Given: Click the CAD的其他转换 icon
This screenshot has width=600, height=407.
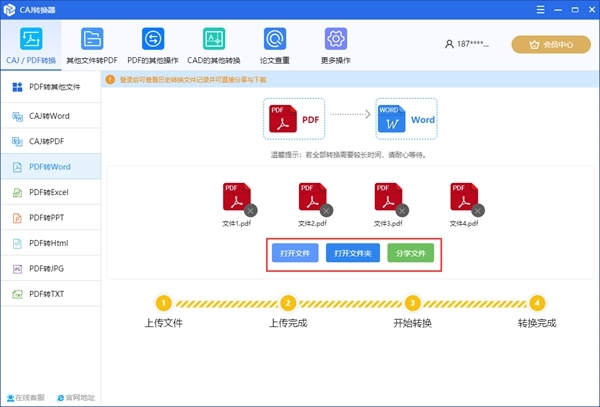Looking at the screenshot, I should (x=214, y=39).
